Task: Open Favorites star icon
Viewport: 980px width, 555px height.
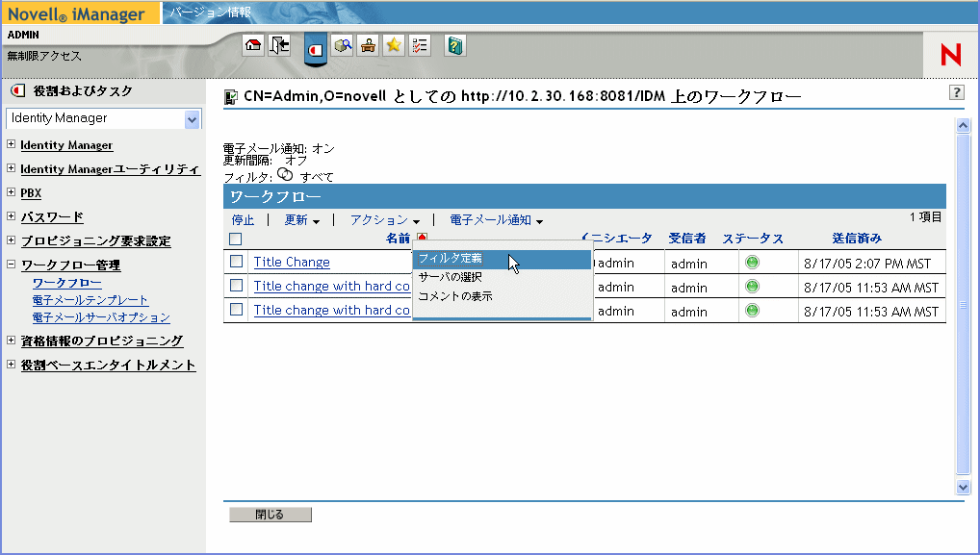Action: (394, 45)
